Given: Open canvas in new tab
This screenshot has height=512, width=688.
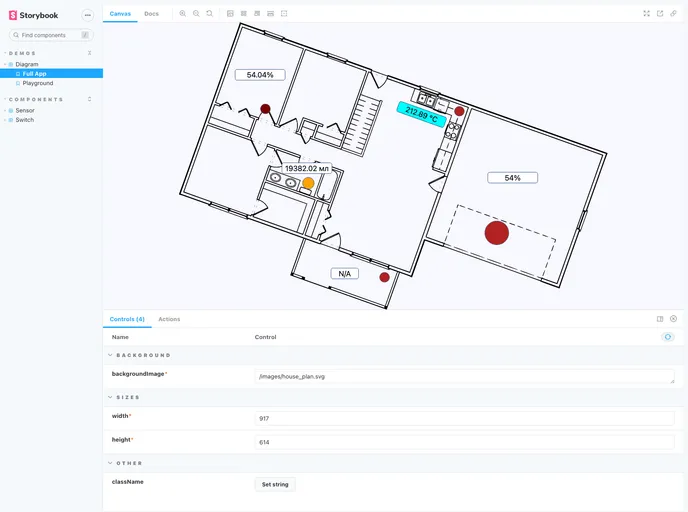Looking at the screenshot, I should [x=660, y=14].
